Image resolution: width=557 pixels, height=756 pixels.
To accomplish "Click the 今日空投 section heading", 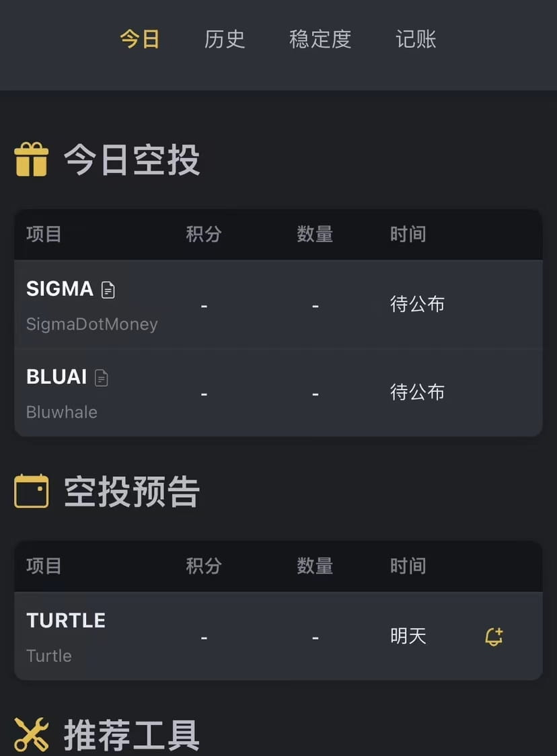I will 132,161.
